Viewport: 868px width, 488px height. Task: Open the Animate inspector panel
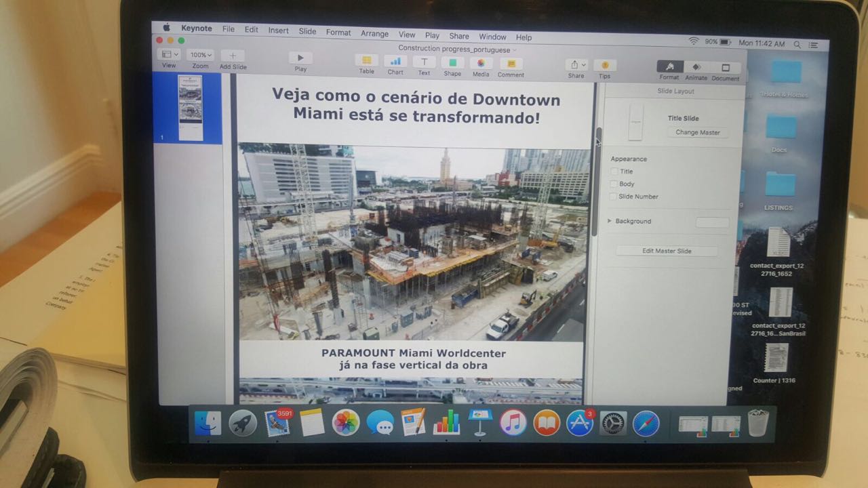(x=696, y=68)
